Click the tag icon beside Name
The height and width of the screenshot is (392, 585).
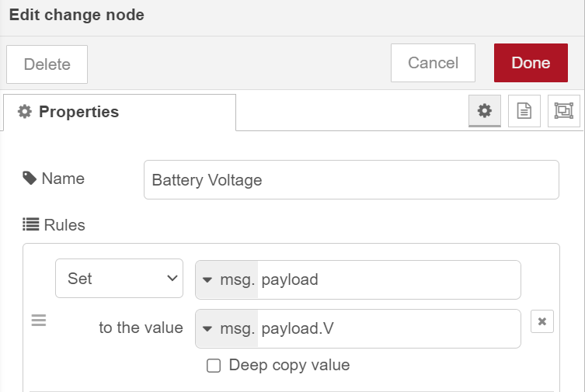tap(30, 179)
